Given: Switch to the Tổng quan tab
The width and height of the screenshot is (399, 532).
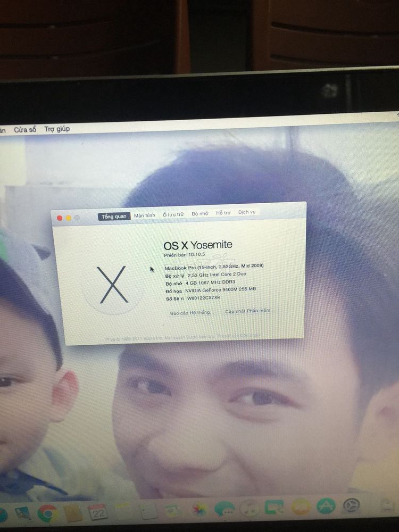Looking at the screenshot, I should tap(114, 217).
